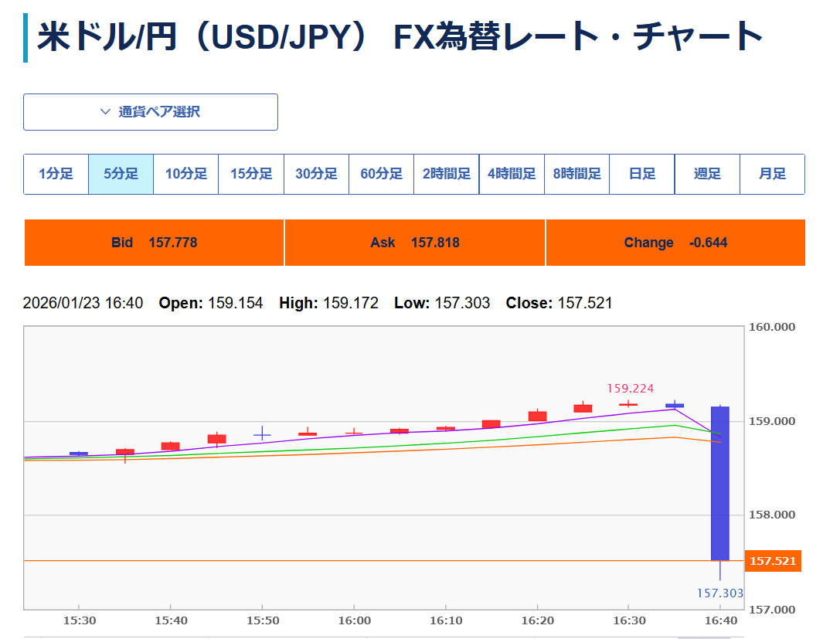The width and height of the screenshot is (840, 639).
Task: Open the 通貨ペア選択 currency pair dropdown
Action: [151, 112]
